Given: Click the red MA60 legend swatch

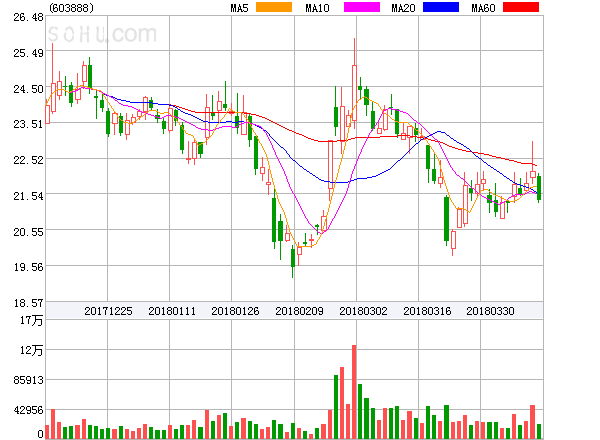Looking at the screenshot, I should tap(521, 7).
